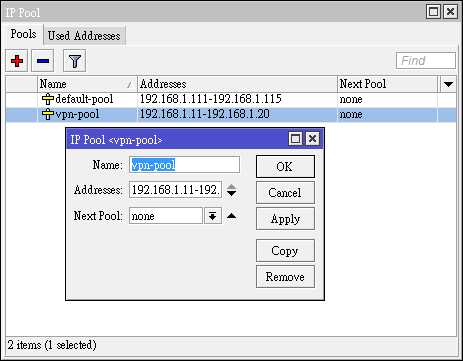The image size is (463, 361).
Task: Confirm the dialog with OK
Action: (285, 166)
